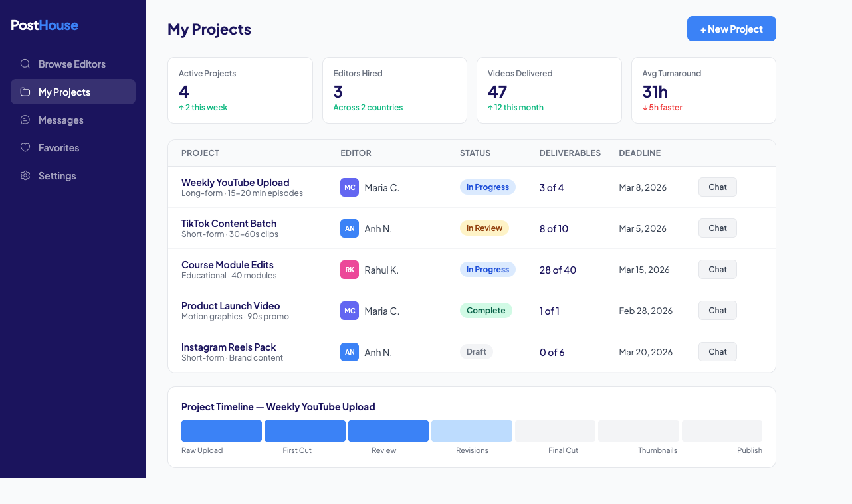Click the My Projects folder icon
852x504 pixels.
click(25, 92)
